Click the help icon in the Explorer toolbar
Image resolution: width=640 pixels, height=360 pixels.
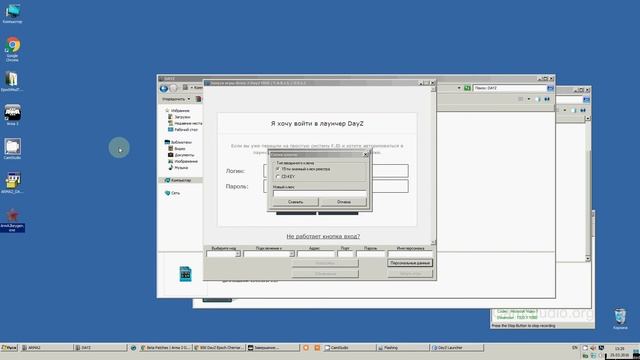[x=547, y=99]
